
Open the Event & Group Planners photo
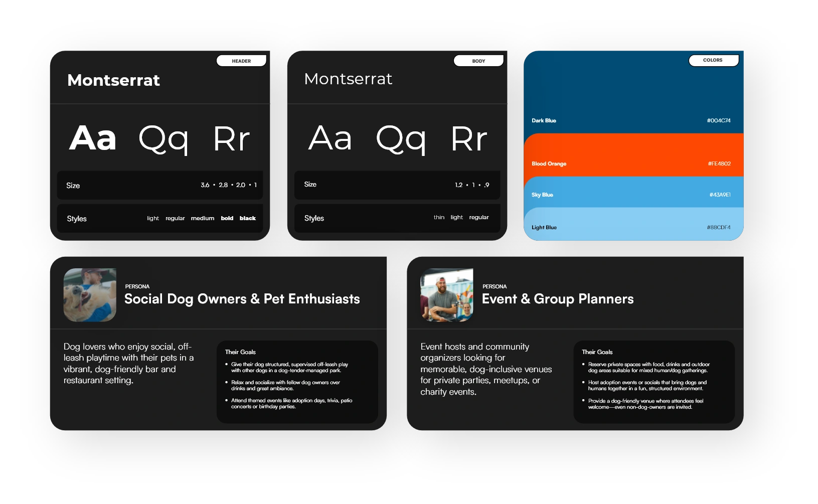tap(446, 295)
